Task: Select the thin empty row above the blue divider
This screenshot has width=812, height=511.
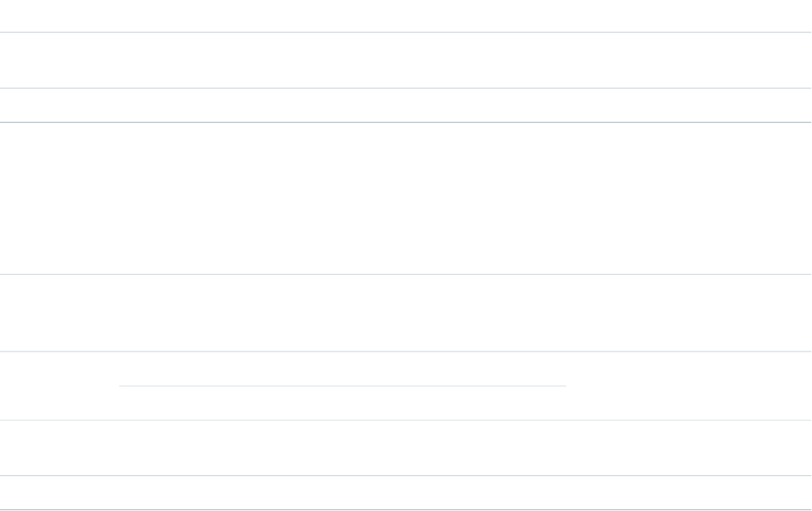Action: coord(406,105)
